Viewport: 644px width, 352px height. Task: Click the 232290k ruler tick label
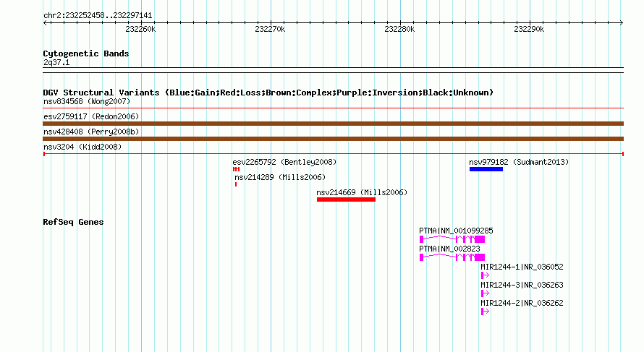pos(529,29)
